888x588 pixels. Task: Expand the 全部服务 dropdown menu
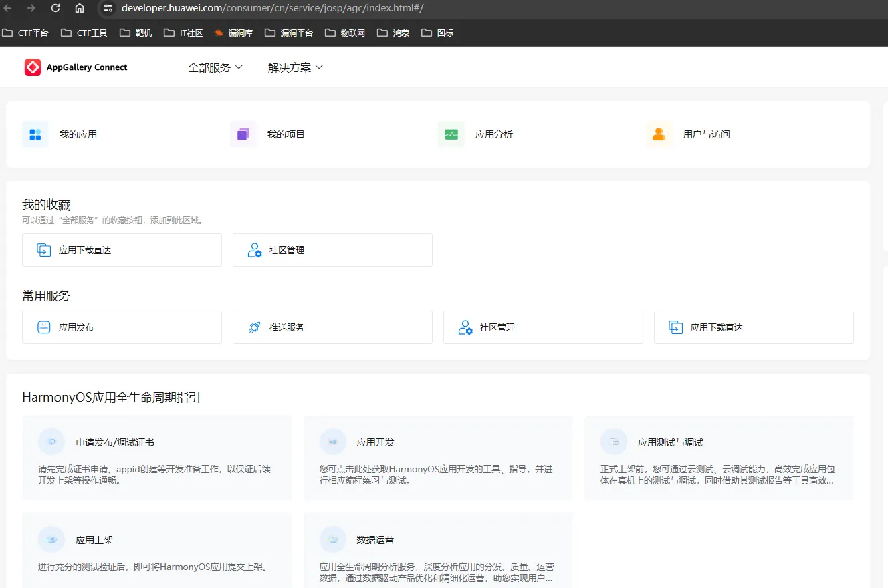point(215,67)
